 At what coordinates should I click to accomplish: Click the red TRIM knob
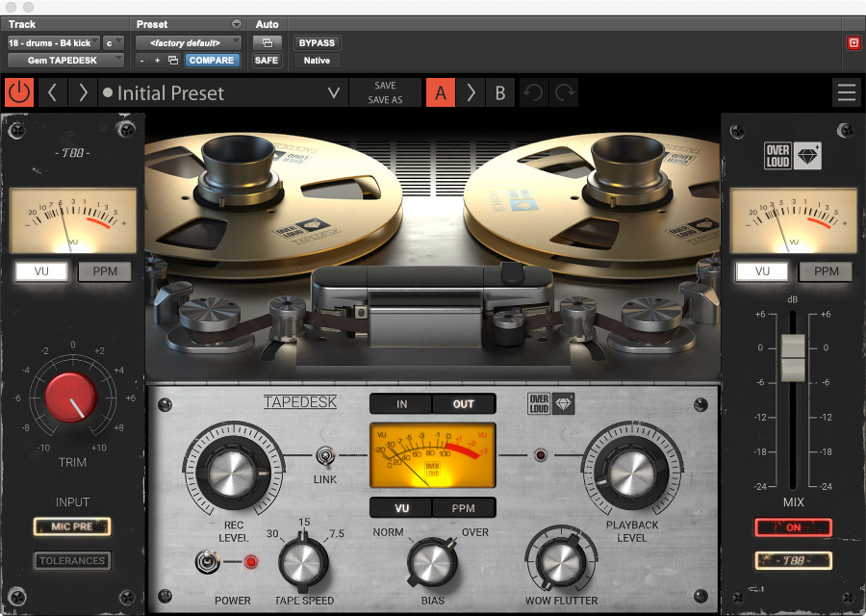70,397
